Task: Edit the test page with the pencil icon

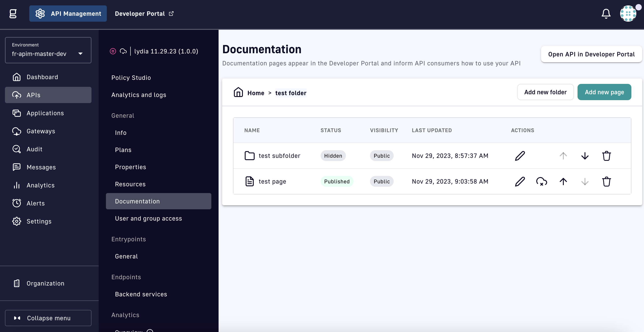Action: 520,182
